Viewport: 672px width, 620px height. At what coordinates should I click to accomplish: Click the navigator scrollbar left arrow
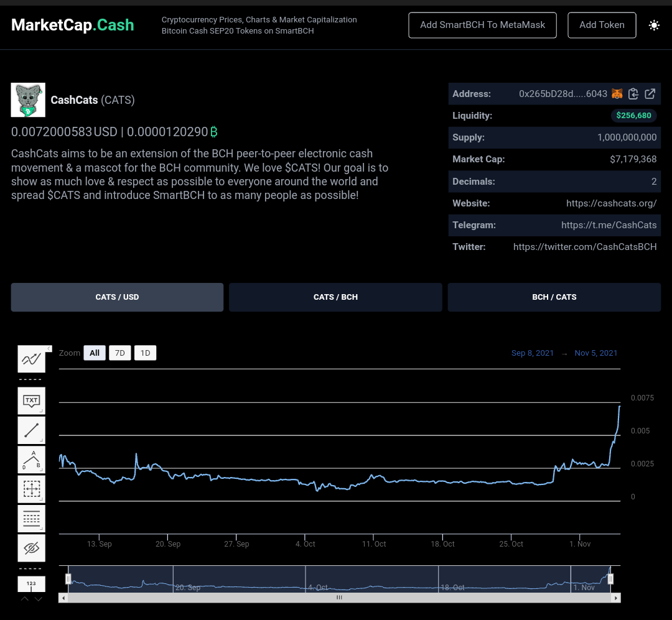[63, 598]
